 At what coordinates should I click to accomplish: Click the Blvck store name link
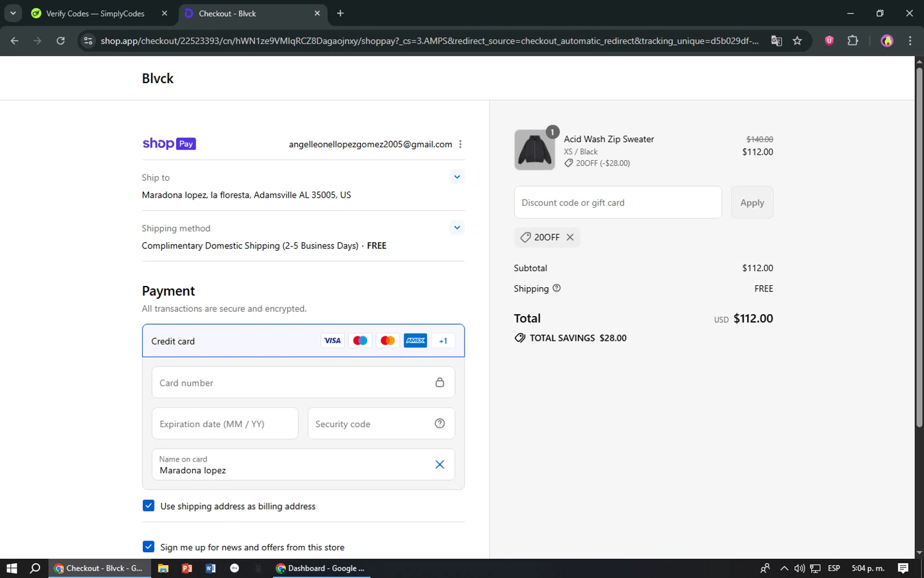coord(158,78)
